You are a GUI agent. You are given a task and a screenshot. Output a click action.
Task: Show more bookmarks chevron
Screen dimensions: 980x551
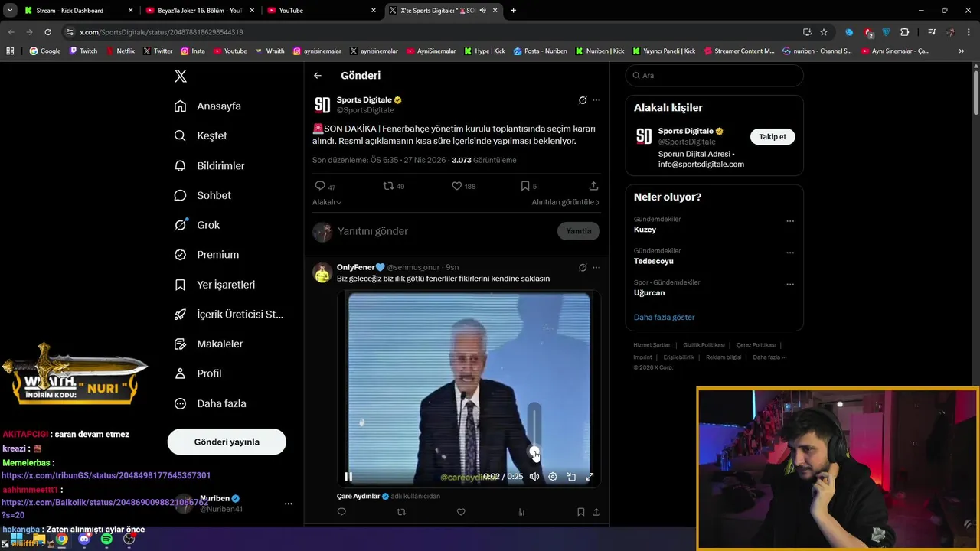click(962, 51)
